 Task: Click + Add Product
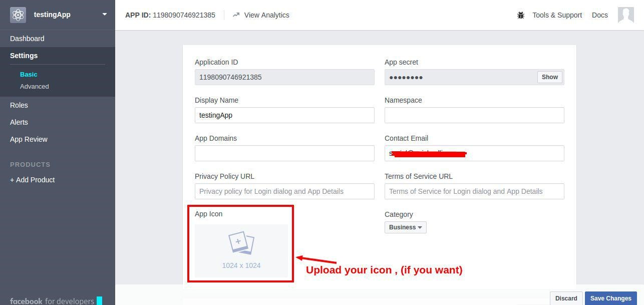(33, 180)
